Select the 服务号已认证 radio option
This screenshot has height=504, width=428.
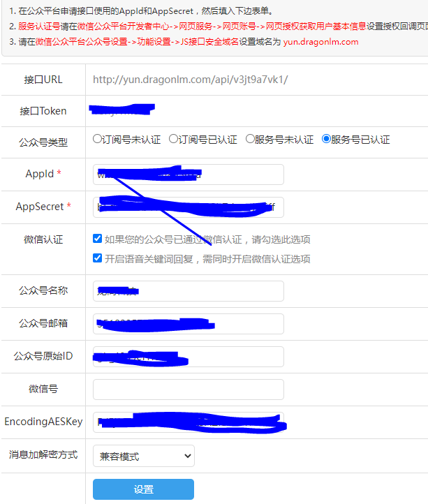(x=326, y=139)
